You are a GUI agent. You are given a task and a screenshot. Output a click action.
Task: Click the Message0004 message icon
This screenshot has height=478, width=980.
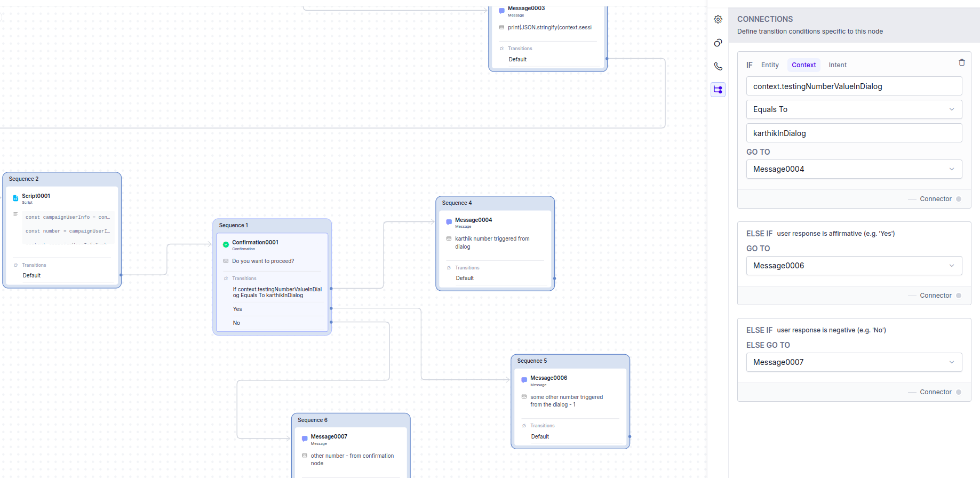(x=449, y=222)
